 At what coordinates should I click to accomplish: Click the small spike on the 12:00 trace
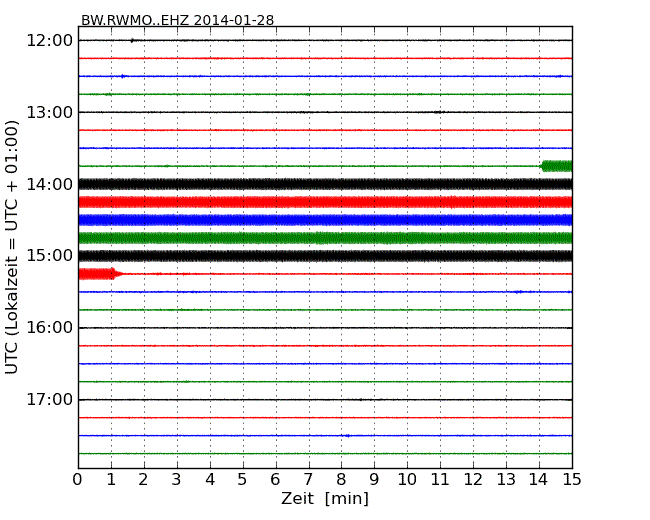(132, 40)
